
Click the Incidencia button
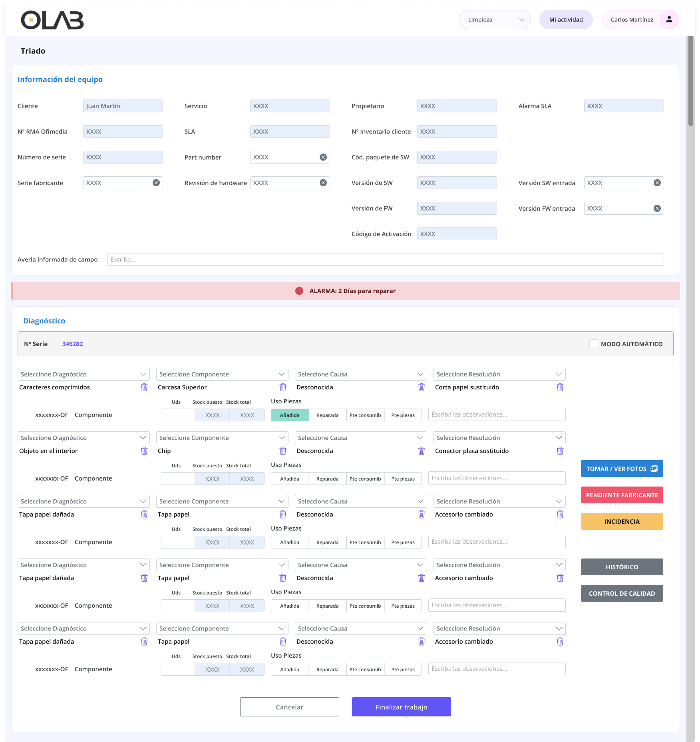point(622,521)
